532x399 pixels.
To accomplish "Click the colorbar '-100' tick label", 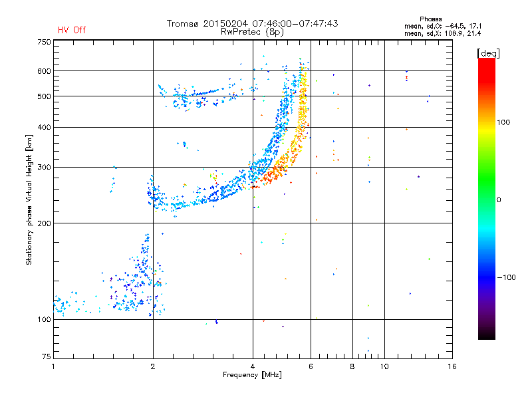I will pos(507,277).
